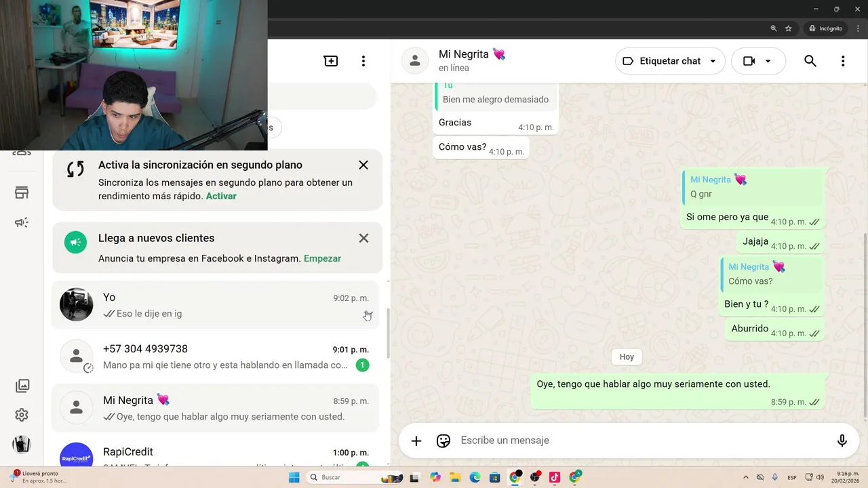Click the sync arrows icon in the banner
The width and height of the screenshot is (868, 488).
[75, 169]
